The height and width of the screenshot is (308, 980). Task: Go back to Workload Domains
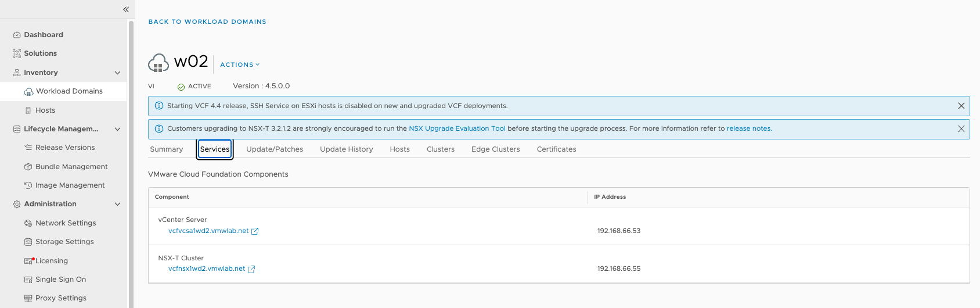click(x=207, y=22)
